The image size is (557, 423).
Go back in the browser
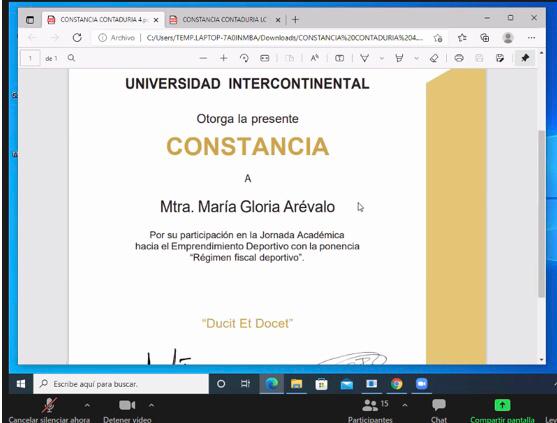[33, 38]
